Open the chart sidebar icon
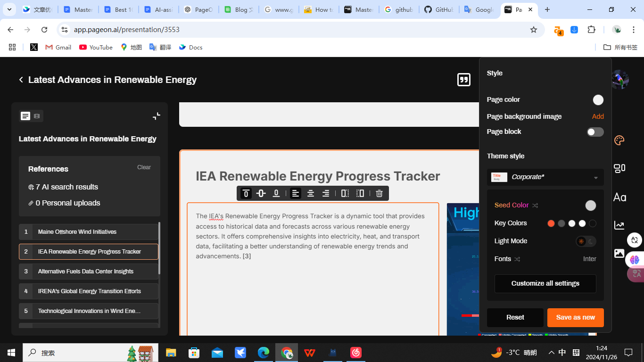 click(619, 225)
